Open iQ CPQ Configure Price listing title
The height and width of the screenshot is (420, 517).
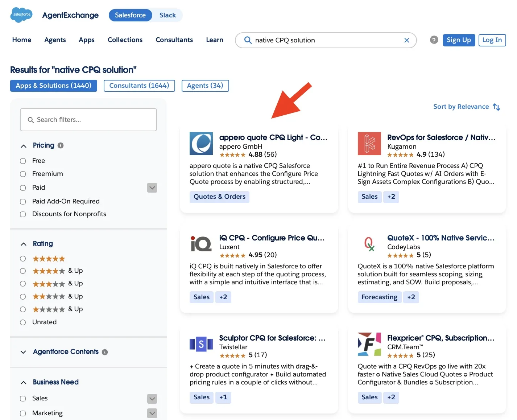[272, 238]
